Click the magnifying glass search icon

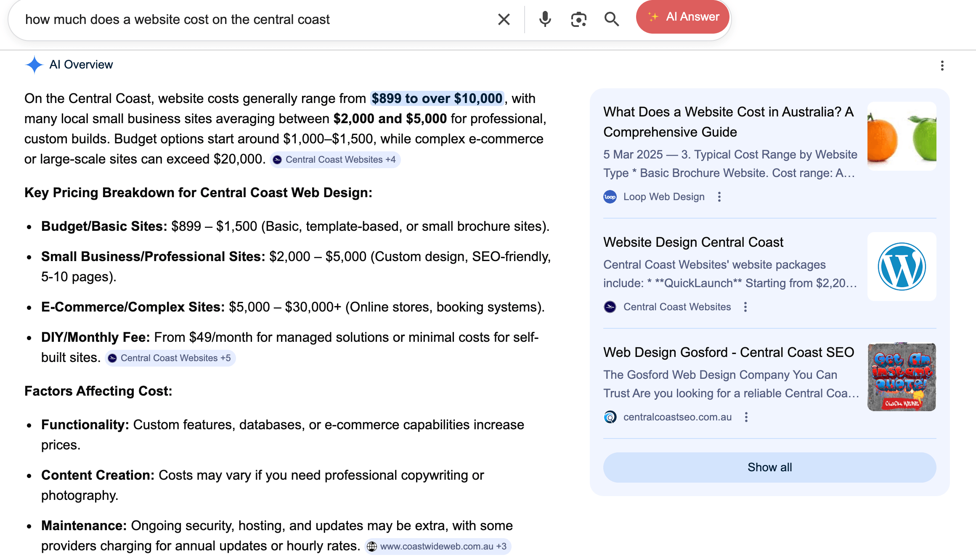pos(611,19)
